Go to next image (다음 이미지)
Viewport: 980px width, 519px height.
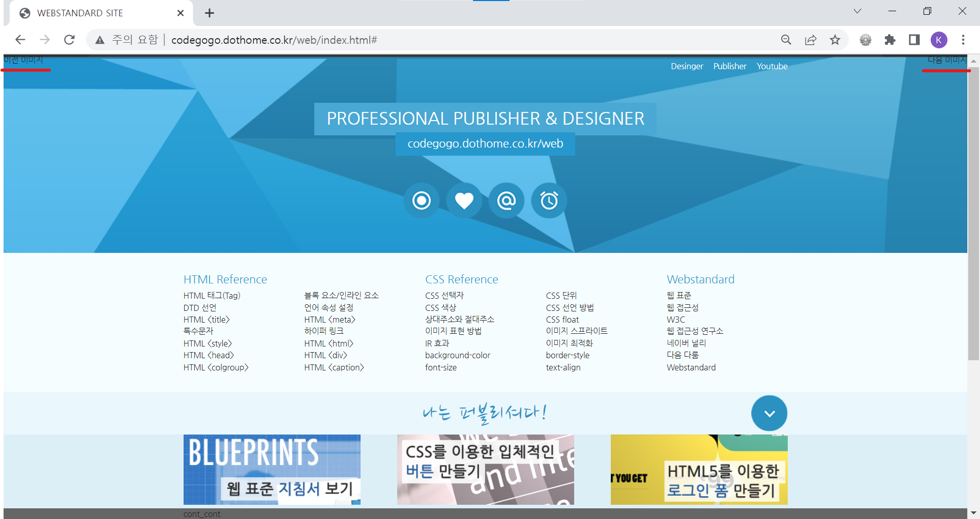(x=947, y=60)
